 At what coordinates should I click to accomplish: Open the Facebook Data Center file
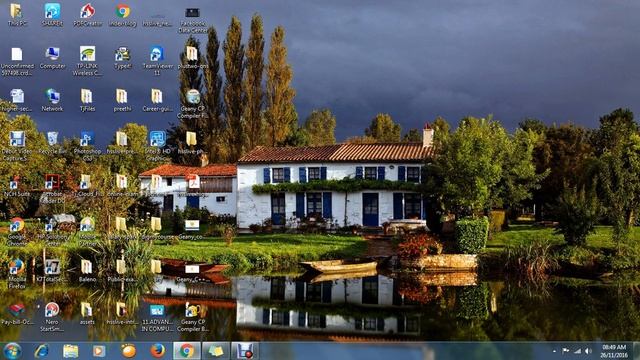coord(192,19)
